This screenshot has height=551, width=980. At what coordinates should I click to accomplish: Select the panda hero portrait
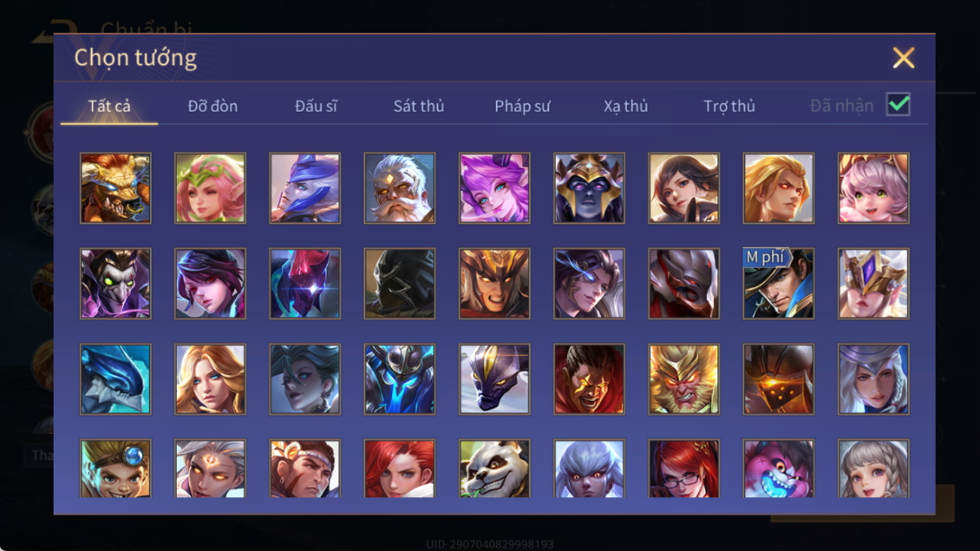tap(494, 469)
